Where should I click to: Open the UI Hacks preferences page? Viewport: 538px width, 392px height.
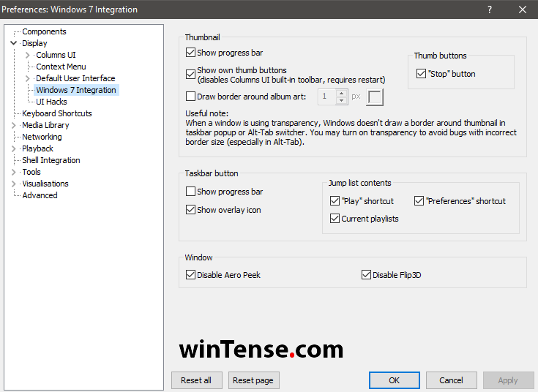(51, 102)
